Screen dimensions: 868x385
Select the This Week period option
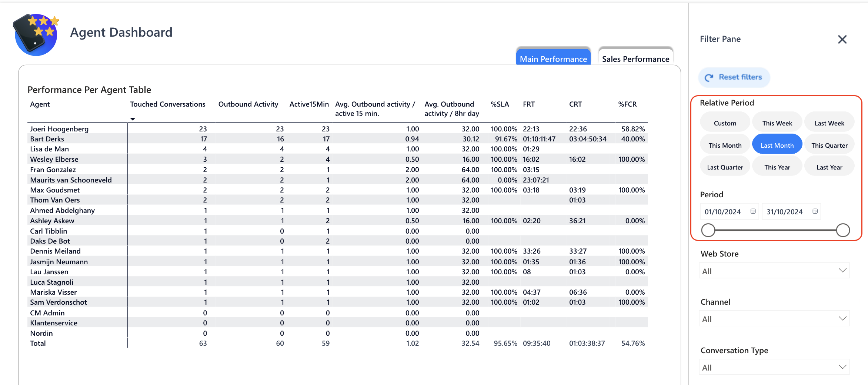pyautogui.click(x=777, y=123)
